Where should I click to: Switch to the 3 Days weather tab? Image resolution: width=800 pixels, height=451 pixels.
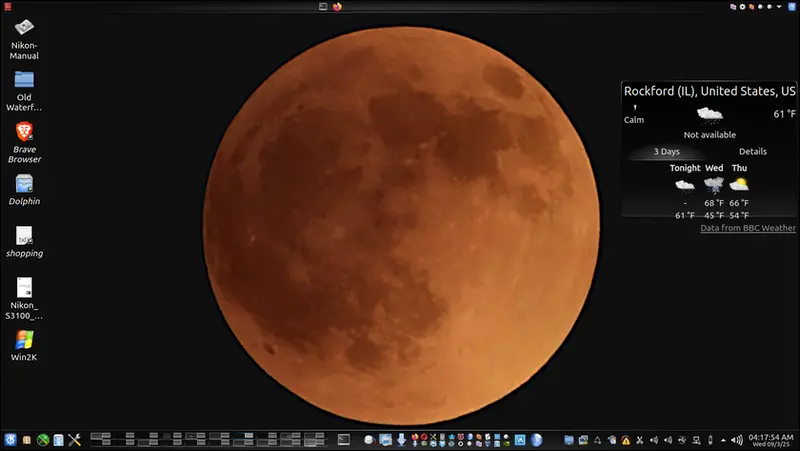coord(666,152)
